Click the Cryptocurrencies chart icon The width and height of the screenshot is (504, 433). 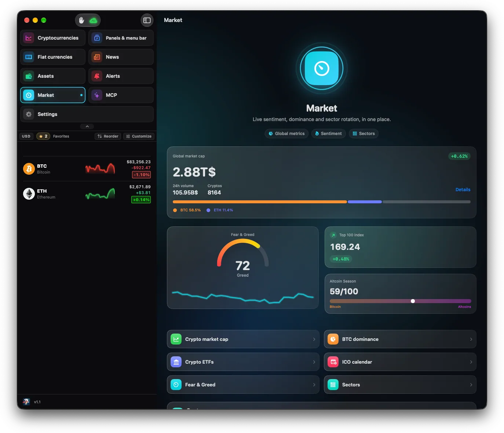coord(29,38)
